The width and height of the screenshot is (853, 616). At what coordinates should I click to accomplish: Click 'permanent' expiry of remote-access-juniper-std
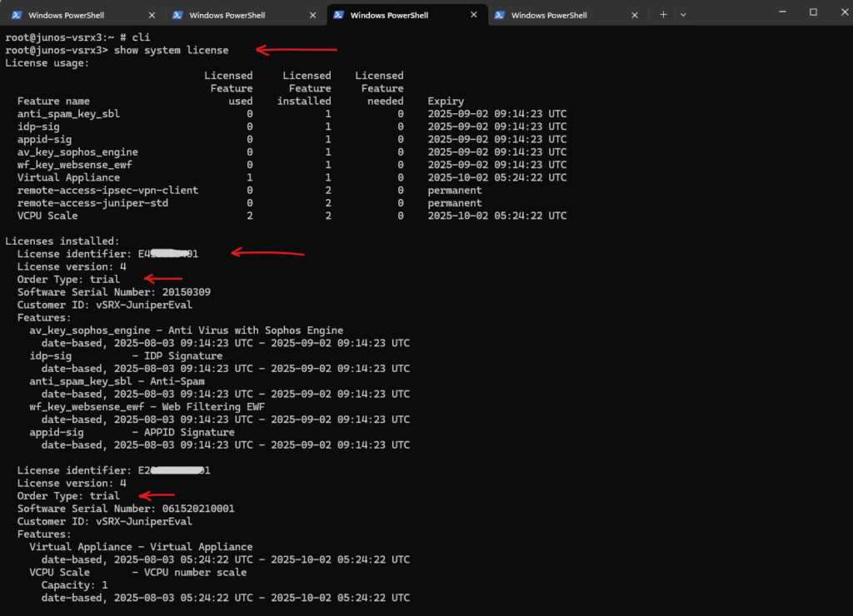[455, 203]
